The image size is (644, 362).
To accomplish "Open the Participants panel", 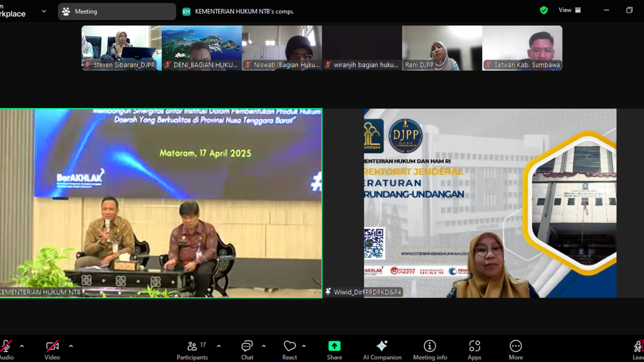I will tap(192, 351).
